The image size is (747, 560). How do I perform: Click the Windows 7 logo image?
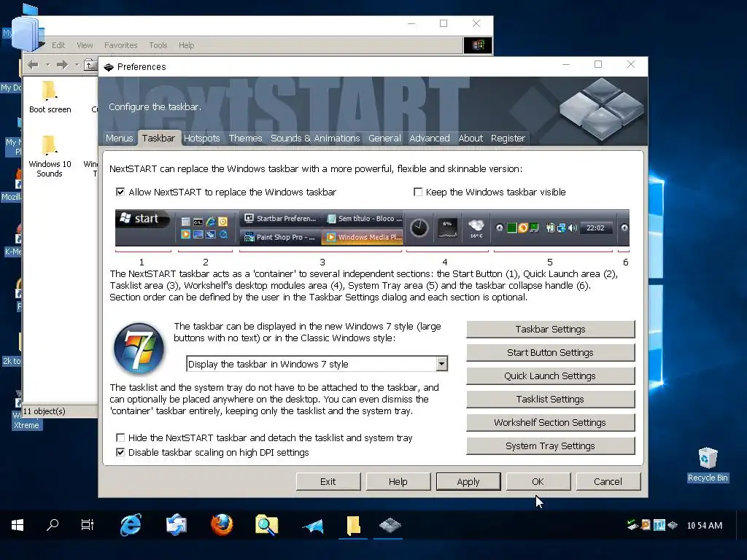click(x=139, y=348)
